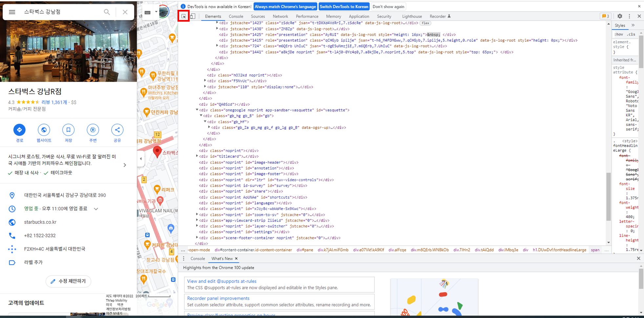Screen dimensions: 644x318
Task: Click Switch DevTools to Korean button
Action: 344,7
